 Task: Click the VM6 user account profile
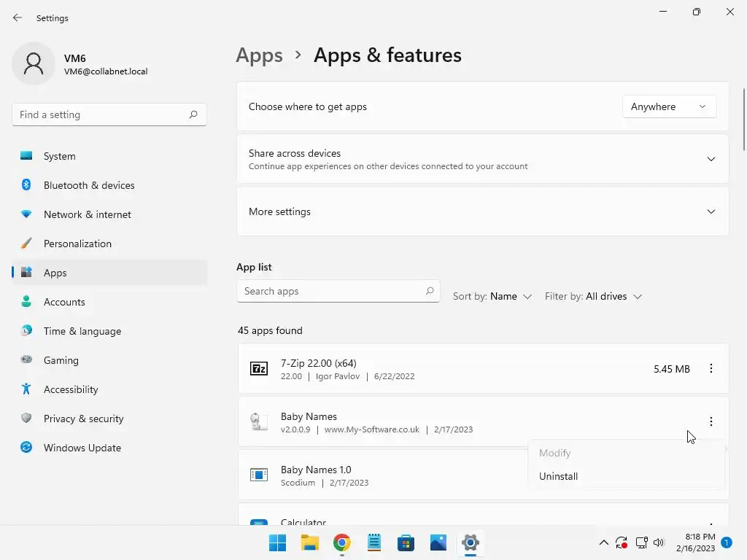tap(80, 64)
